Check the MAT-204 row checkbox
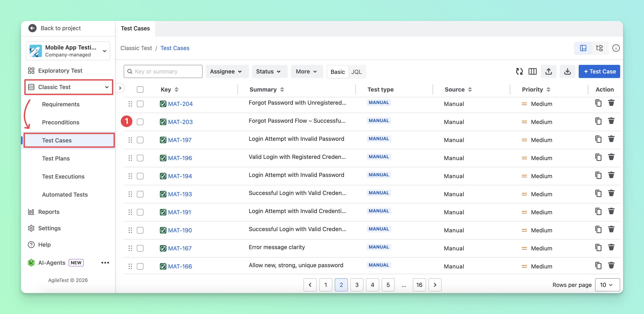The image size is (644, 314). 140,104
